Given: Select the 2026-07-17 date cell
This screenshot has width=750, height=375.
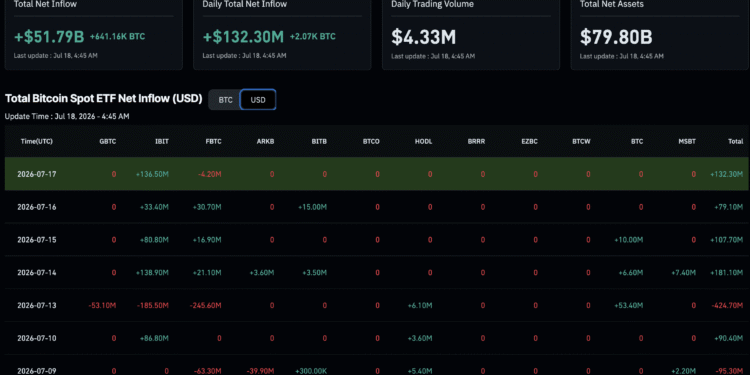Looking at the screenshot, I should pyautogui.click(x=37, y=174).
